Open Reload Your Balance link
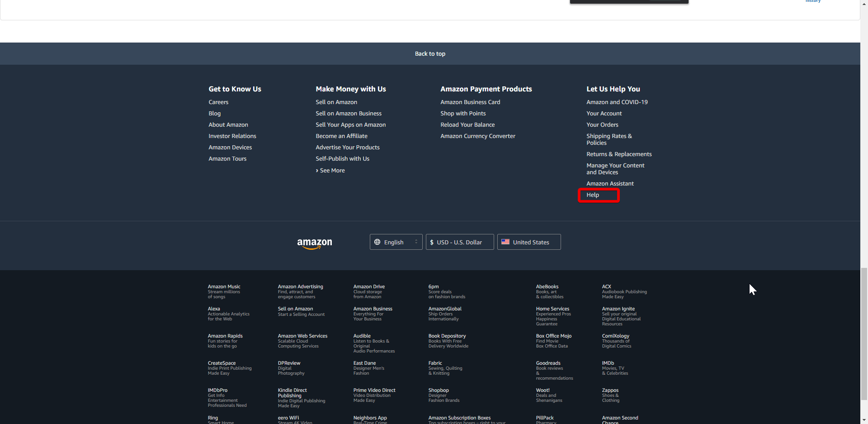868x424 pixels. pyautogui.click(x=467, y=125)
